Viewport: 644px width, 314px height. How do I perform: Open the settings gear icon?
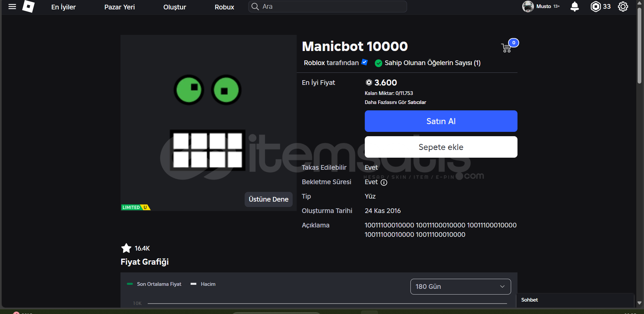tap(623, 6)
